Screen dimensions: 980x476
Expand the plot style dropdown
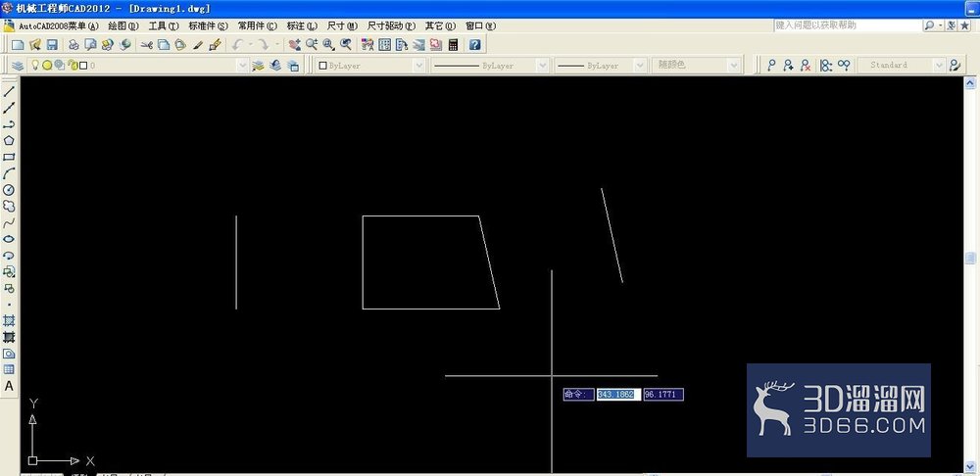734,65
